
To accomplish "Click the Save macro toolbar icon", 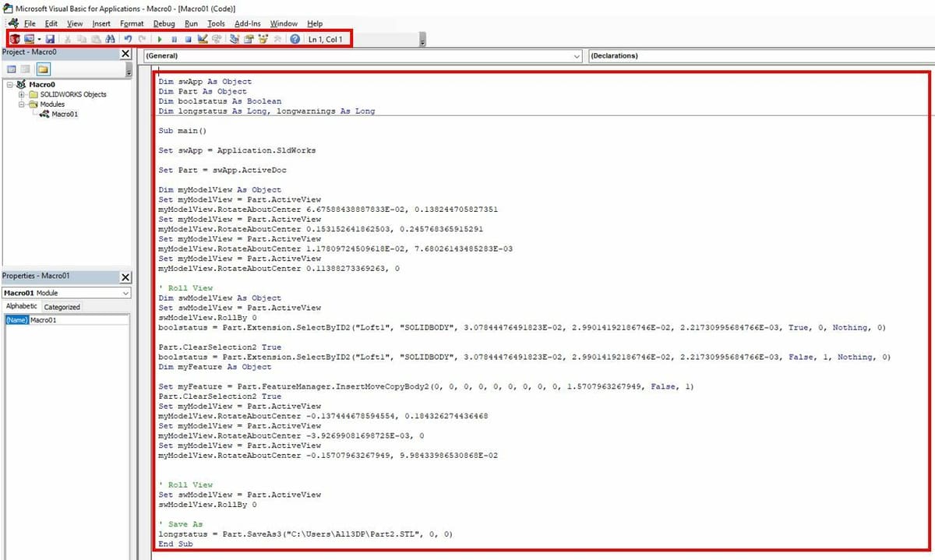I will 50,39.
